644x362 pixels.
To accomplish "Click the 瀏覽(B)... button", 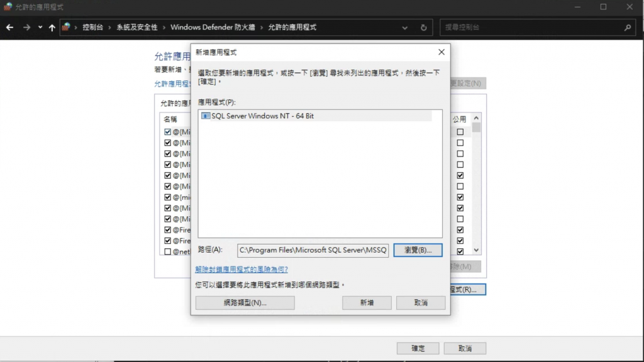I will (x=418, y=250).
